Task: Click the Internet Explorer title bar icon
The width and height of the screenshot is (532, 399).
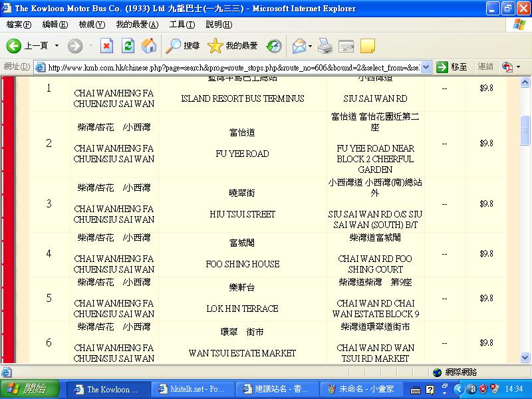Action: [x=7, y=8]
